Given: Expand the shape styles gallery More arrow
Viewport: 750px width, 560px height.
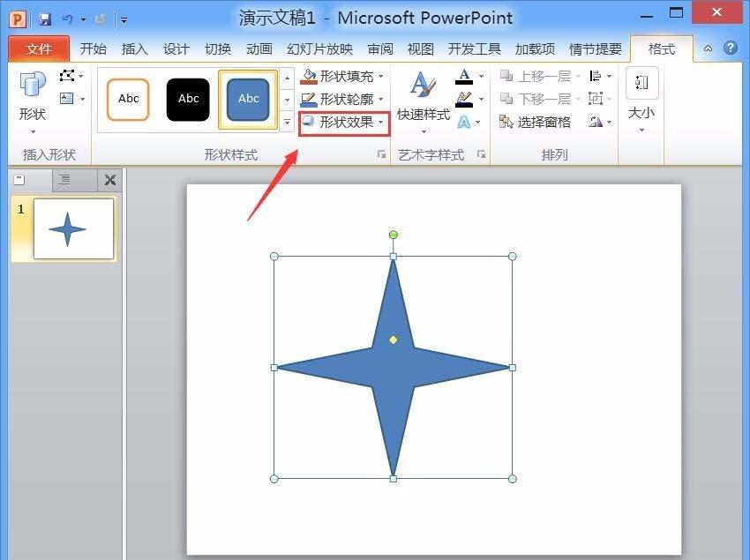Looking at the screenshot, I should tap(287, 122).
